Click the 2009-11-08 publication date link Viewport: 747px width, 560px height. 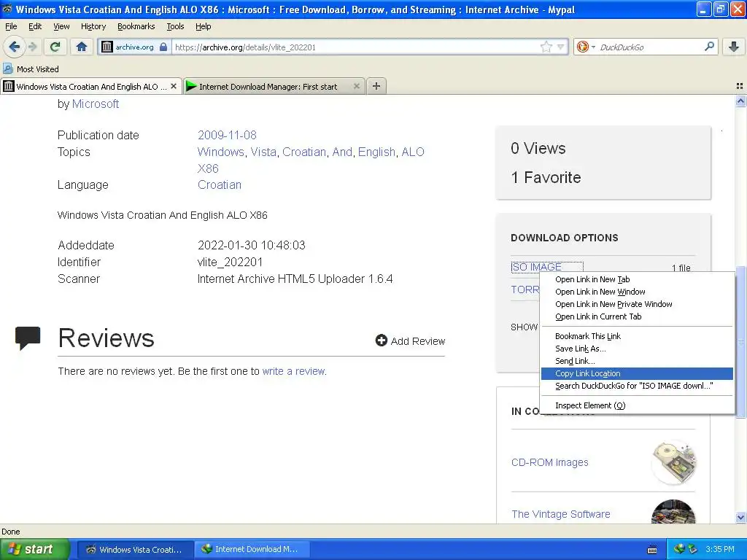pos(227,135)
